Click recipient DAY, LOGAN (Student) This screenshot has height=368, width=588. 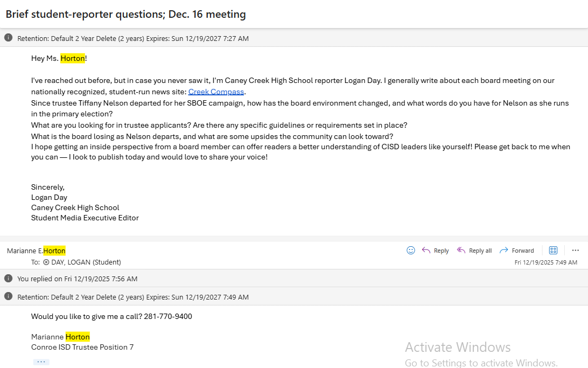coord(86,262)
